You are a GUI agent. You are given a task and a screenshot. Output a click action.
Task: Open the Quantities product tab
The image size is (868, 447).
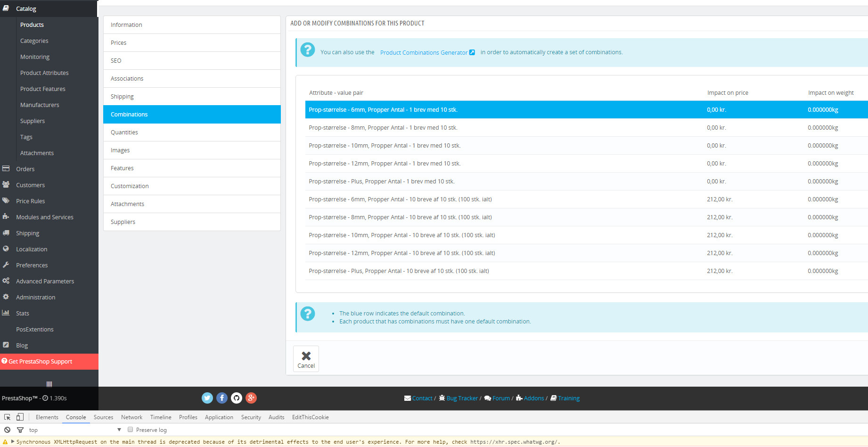click(x=192, y=132)
